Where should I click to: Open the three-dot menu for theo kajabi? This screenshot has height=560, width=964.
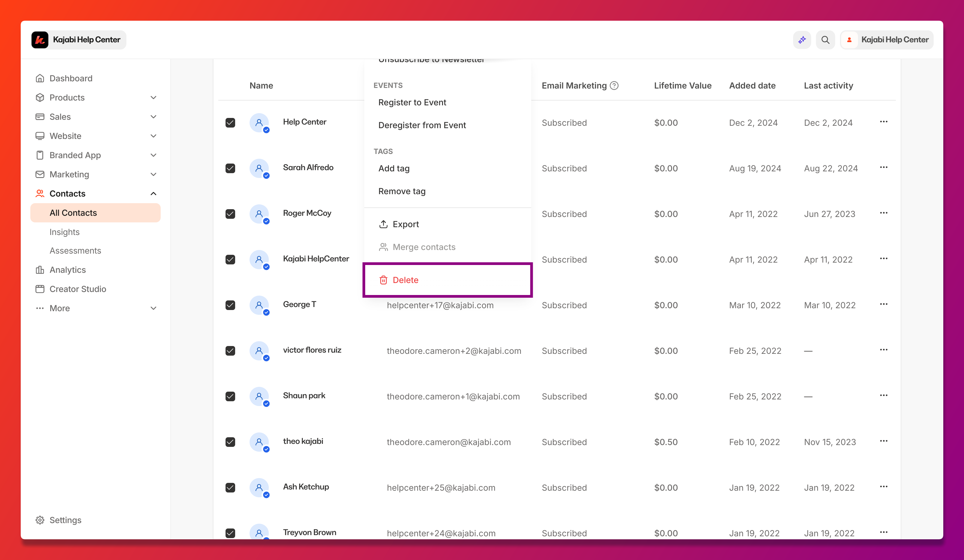883,441
